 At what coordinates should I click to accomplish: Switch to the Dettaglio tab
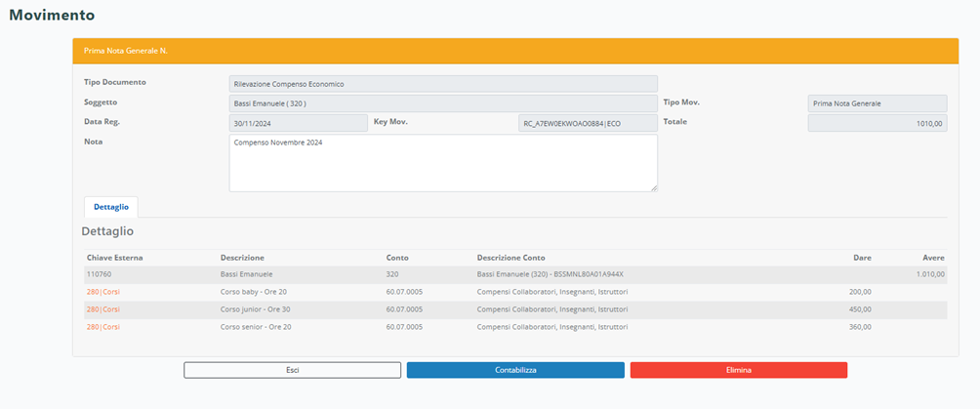click(x=110, y=207)
